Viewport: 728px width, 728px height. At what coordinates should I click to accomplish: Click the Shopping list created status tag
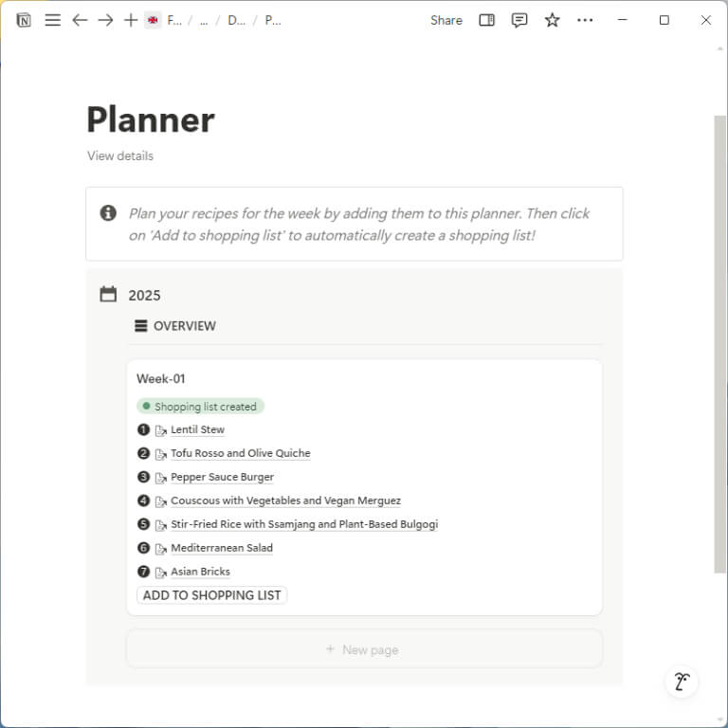pos(200,407)
